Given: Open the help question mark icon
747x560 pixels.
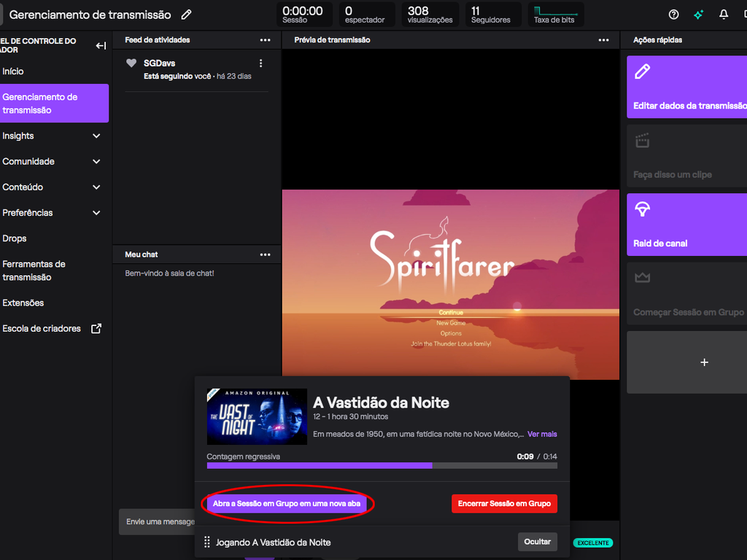Looking at the screenshot, I should tap(673, 15).
